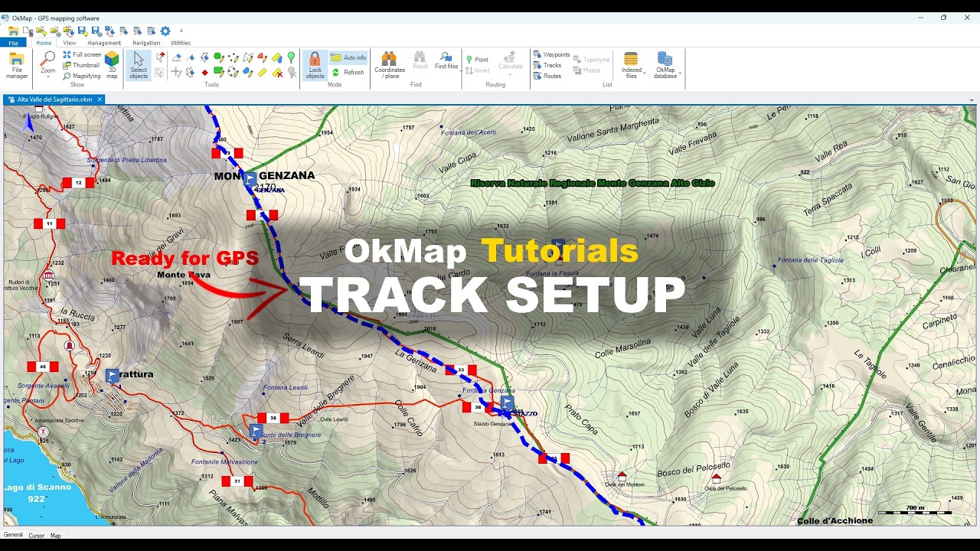Click the Stazzo waypoint flag on map
Image resolution: width=980 pixels, height=551 pixels.
point(507,402)
